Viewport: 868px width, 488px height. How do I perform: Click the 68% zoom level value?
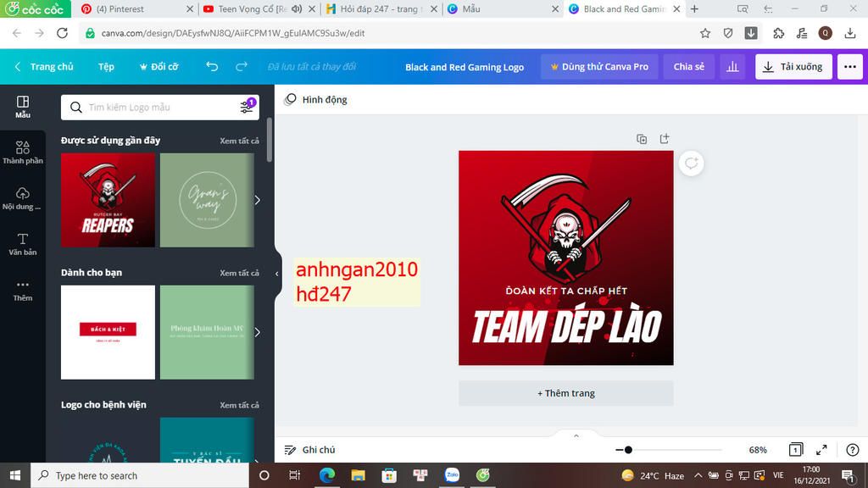click(758, 450)
